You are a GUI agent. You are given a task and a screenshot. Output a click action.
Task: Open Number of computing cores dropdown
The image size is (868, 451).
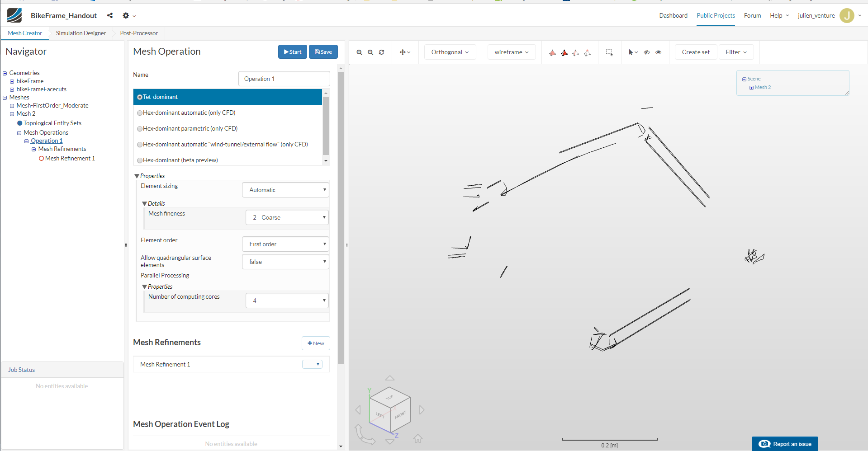click(x=287, y=301)
